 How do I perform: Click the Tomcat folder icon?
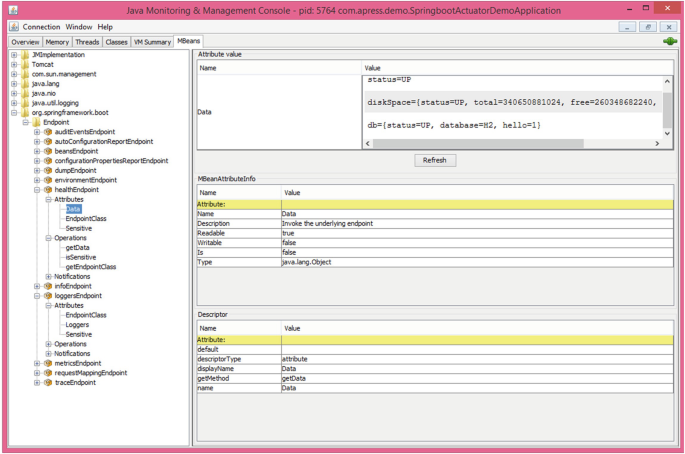click(x=25, y=64)
